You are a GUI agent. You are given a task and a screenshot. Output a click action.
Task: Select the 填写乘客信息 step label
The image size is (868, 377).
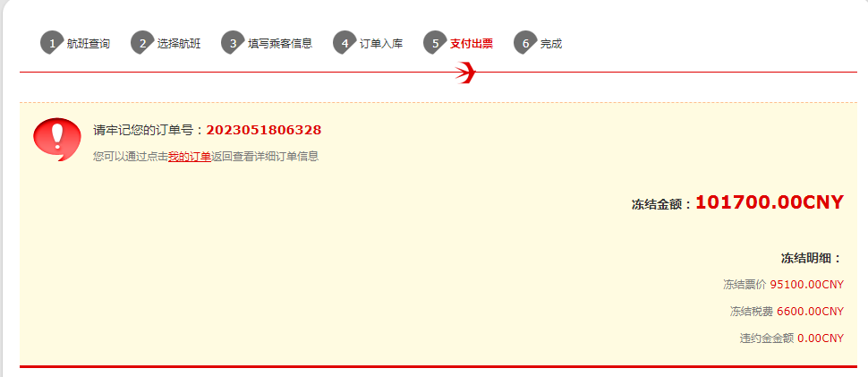(x=280, y=44)
